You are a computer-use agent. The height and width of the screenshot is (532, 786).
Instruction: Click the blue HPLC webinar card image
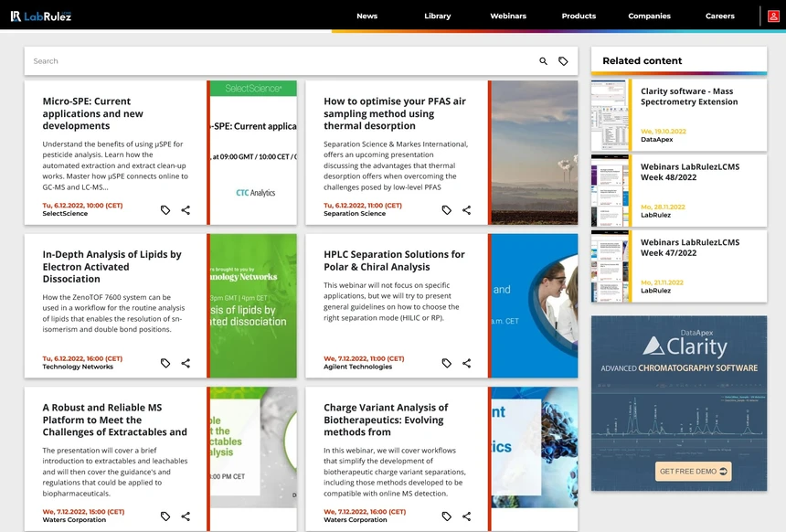point(535,305)
